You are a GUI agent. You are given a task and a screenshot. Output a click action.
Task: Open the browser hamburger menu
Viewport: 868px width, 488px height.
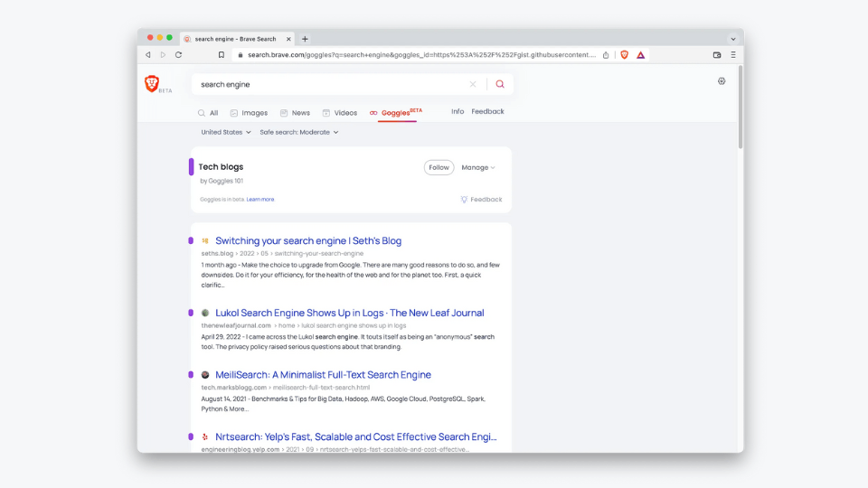point(733,55)
